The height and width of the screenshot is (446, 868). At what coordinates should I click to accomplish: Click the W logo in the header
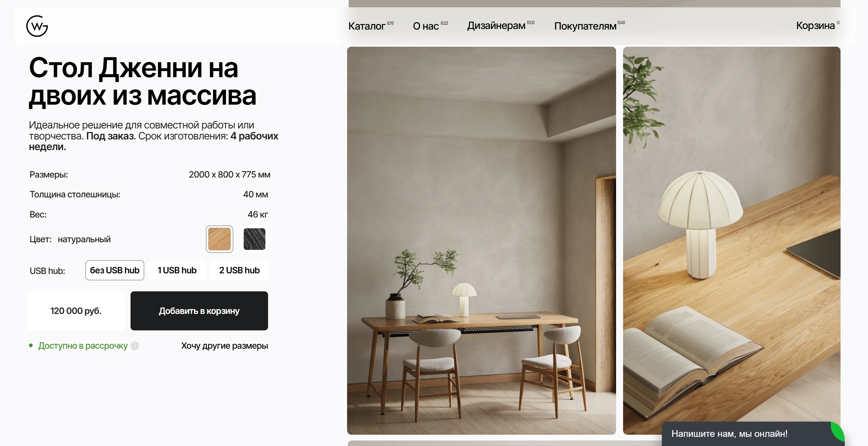pyautogui.click(x=37, y=26)
